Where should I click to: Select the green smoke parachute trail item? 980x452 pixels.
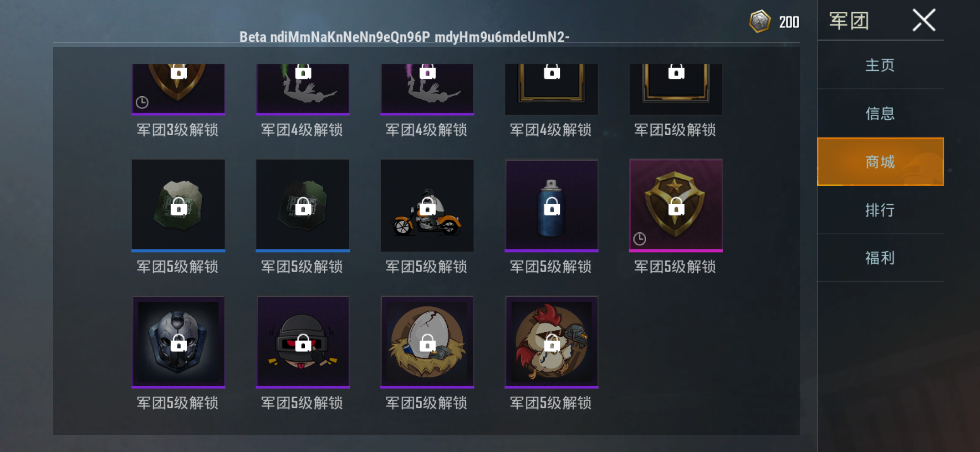coord(303,89)
